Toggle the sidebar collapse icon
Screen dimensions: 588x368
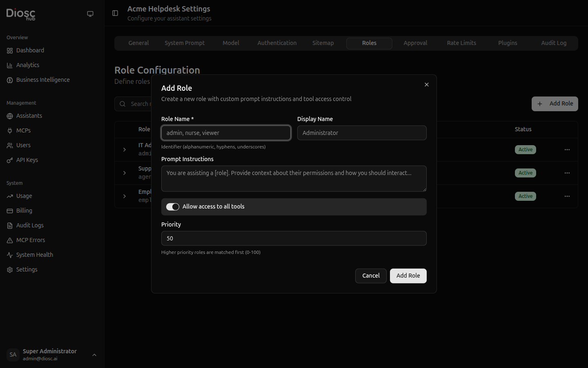click(115, 13)
